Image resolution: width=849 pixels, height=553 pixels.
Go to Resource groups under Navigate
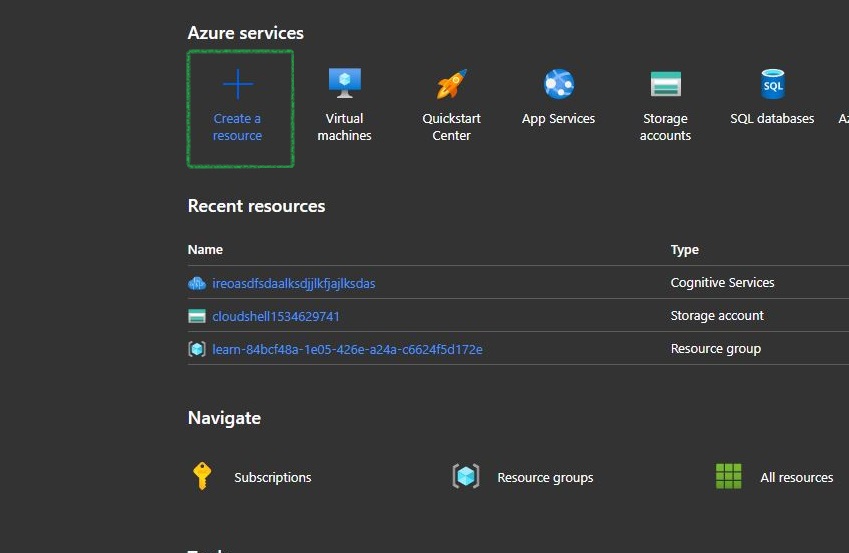click(545, 477)
